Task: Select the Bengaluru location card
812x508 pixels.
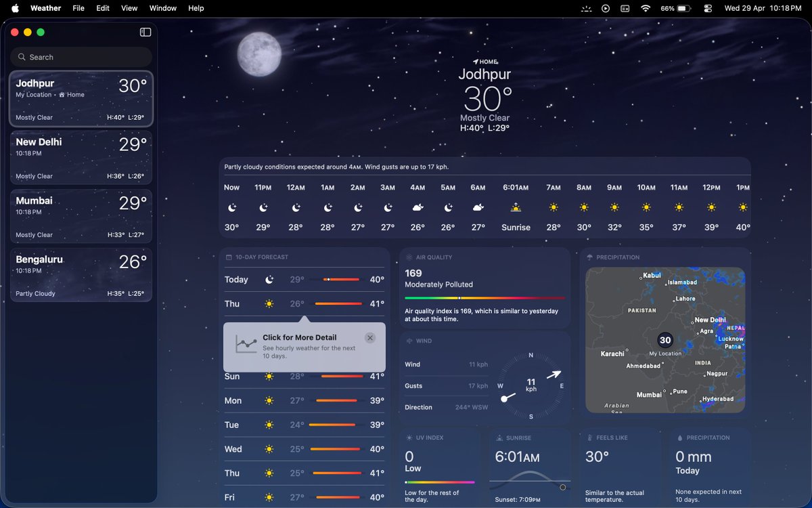Action: pos(81,275)
